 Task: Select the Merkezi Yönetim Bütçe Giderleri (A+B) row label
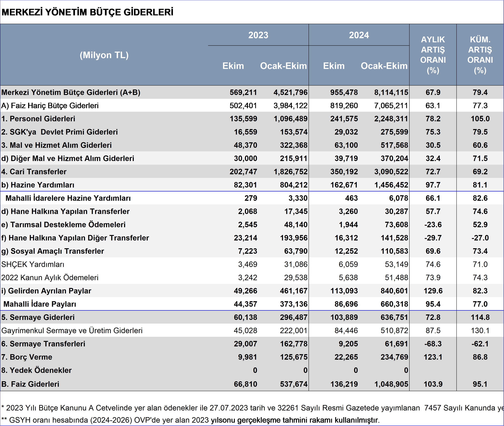tap(71, 92)
